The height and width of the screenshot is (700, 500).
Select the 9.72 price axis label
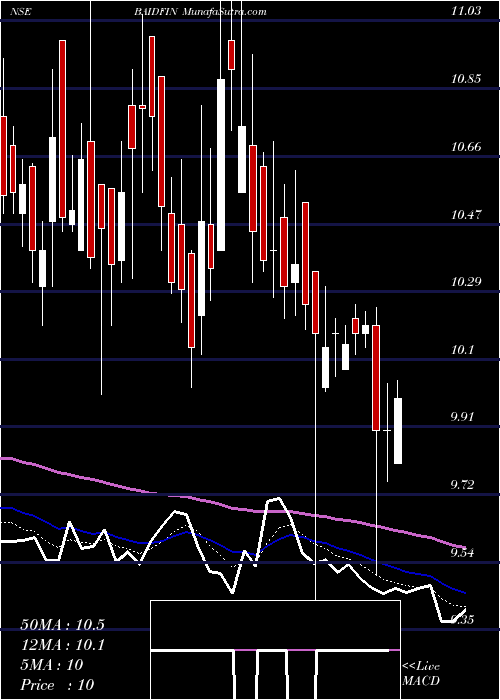pos(464,485)
